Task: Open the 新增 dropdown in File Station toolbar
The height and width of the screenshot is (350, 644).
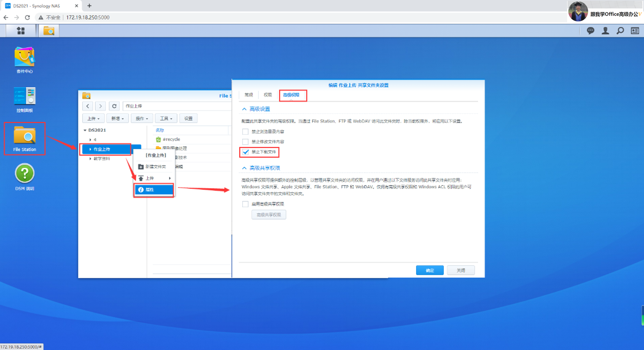Action: (117, 118)
